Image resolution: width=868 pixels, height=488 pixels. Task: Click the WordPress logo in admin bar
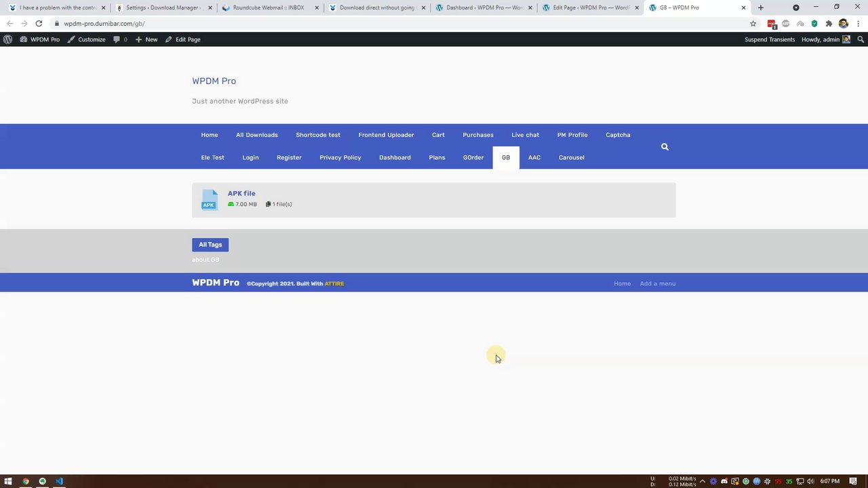7,39
